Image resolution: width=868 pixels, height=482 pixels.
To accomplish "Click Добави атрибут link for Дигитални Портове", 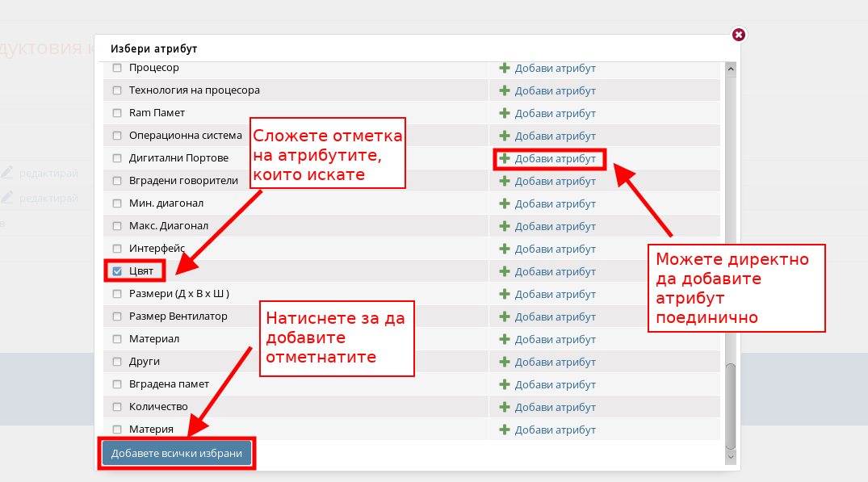I will point(555,158).
